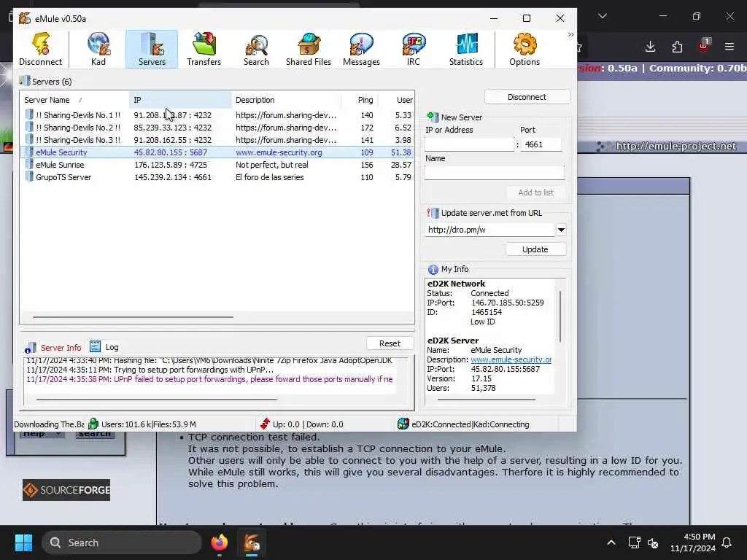Click the 'El foro de las series' description
747x560 pixels.
tap(270, 177)
